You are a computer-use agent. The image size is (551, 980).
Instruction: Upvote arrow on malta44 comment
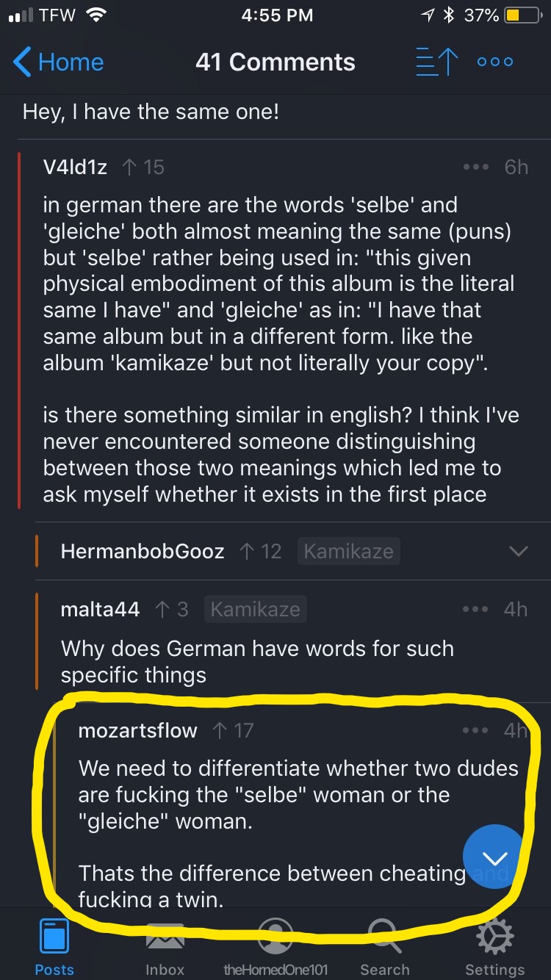(x=162, y=609)
